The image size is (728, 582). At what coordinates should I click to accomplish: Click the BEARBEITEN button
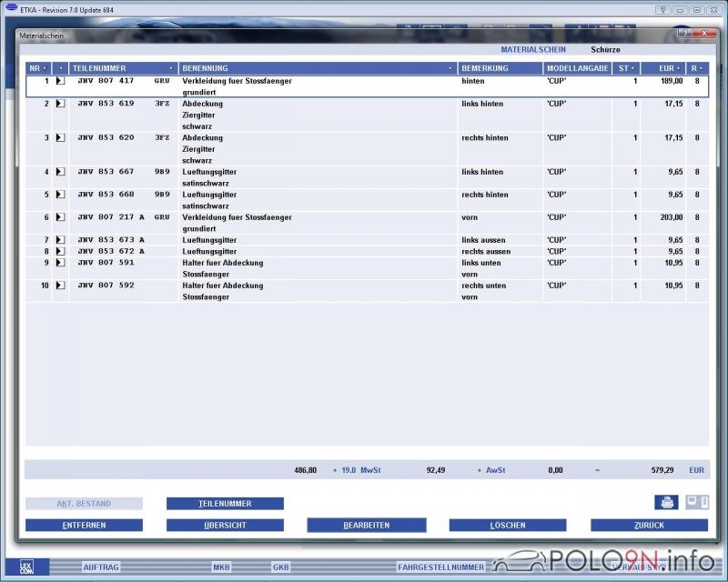(366, 526)
